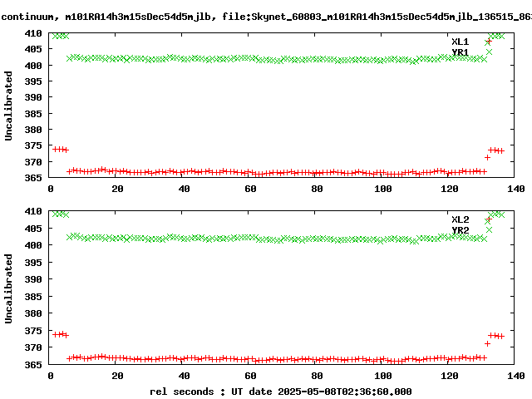Click the YR2 legend label
Viewport: 532px width, 399px height.
[x=460, y=230]
